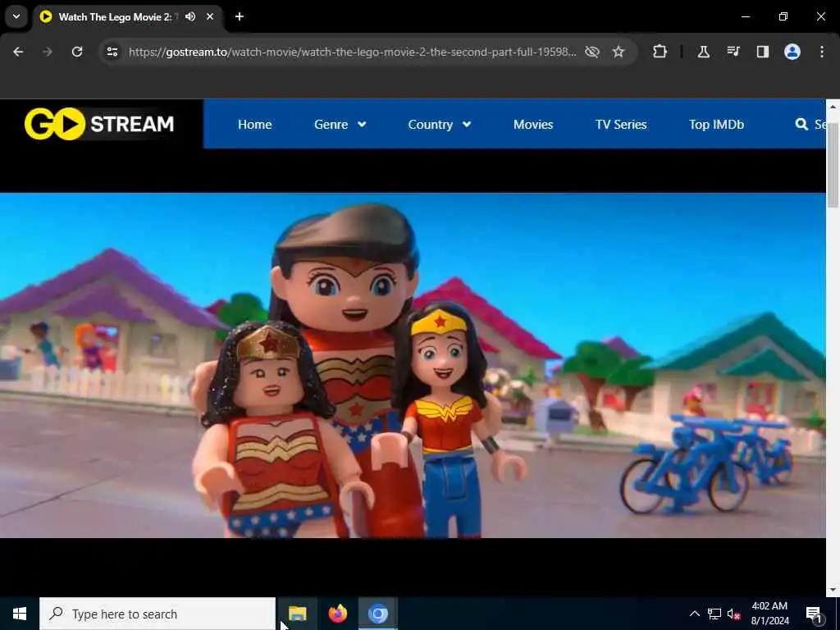Show hidden system tray icons
This screenshot has width=840, height=630.
click(694, 614)
